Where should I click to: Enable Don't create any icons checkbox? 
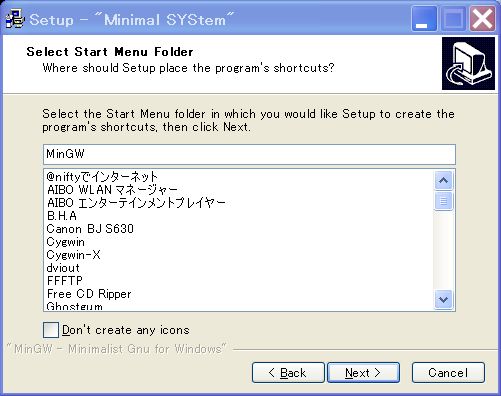coord(51,330)
